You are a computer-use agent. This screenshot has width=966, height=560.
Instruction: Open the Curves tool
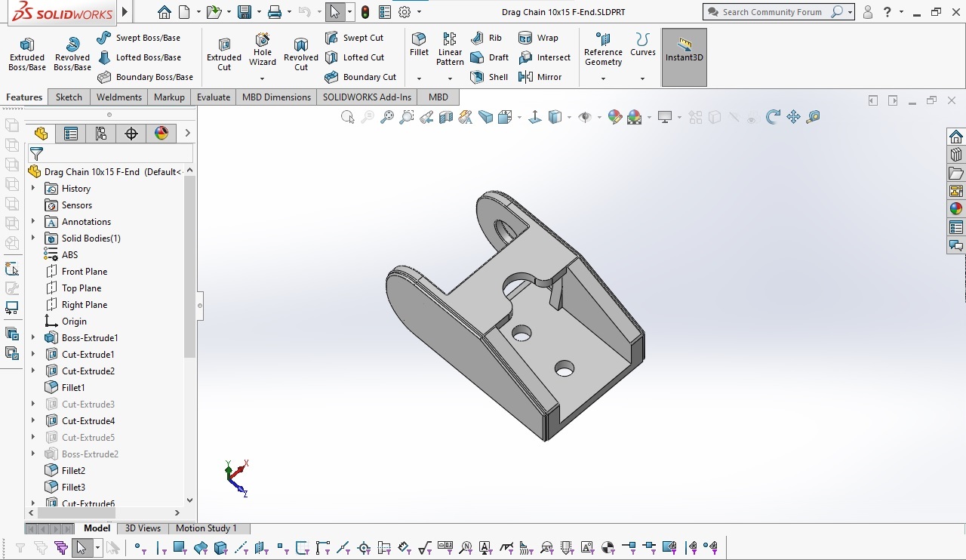pyautogui.click(x=643, y=45)
